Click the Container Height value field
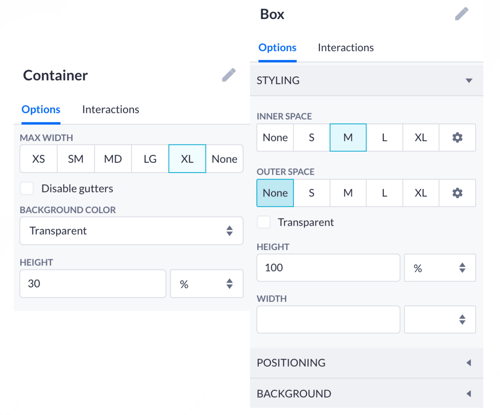 93,284
